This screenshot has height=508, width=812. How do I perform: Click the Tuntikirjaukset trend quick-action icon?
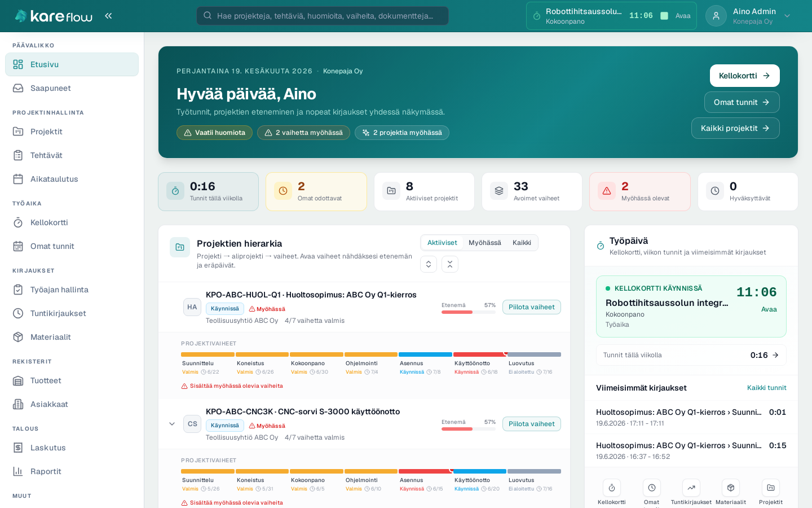(691, 488)
